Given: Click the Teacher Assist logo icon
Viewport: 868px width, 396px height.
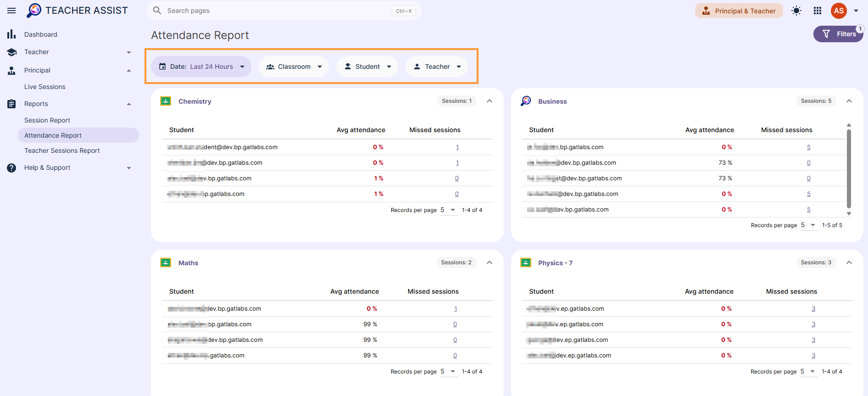Looking at the screenshot, I should point(34,11).
